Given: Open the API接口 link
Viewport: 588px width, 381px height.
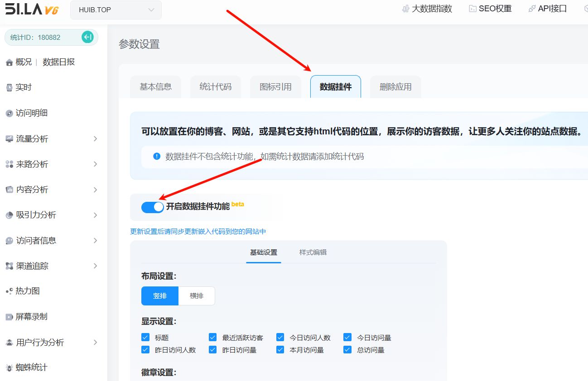Looking at the screenshot, I should tap(547, 9).
